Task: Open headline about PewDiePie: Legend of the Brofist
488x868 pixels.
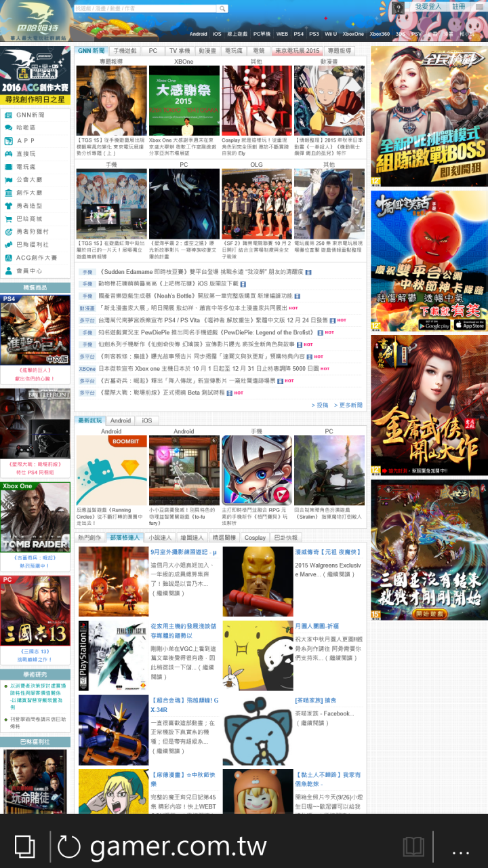Action: pyautogui.click(x=207, y=333)
